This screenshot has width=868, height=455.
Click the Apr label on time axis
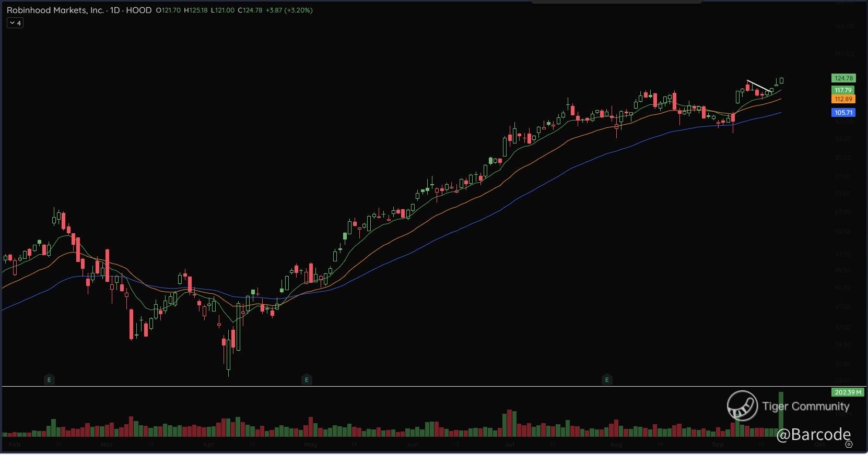[x=208, y=445]
